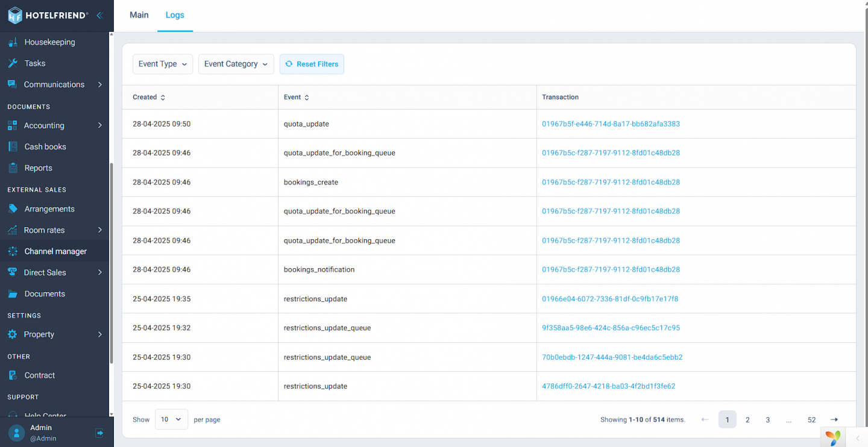Click the Documents folder icon
868x447 pixels.
[13, 294]
